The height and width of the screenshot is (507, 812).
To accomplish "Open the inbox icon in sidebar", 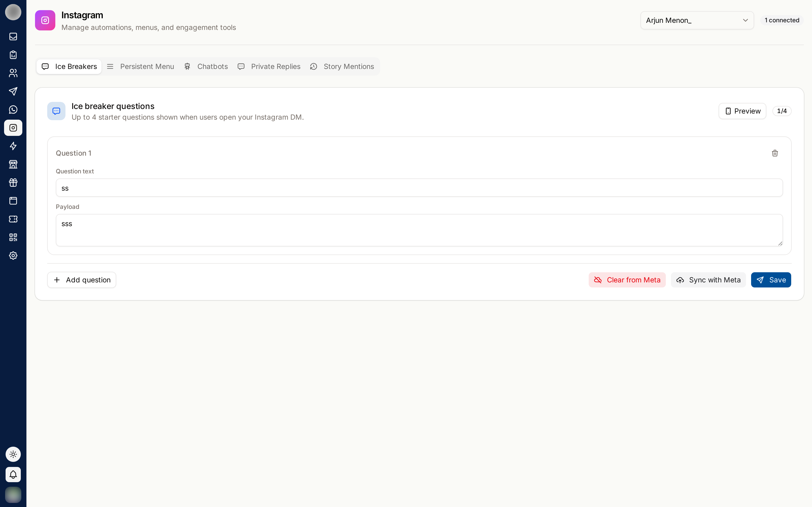I will 13,37.
